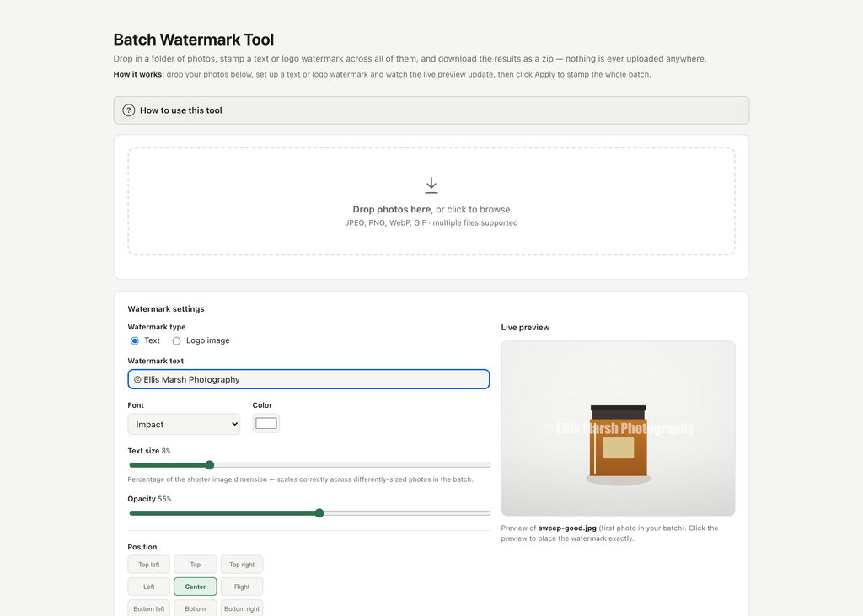The height and width of the screenshot is (616, 863).
Task: Set position to Top left
Action: [148, 565]
